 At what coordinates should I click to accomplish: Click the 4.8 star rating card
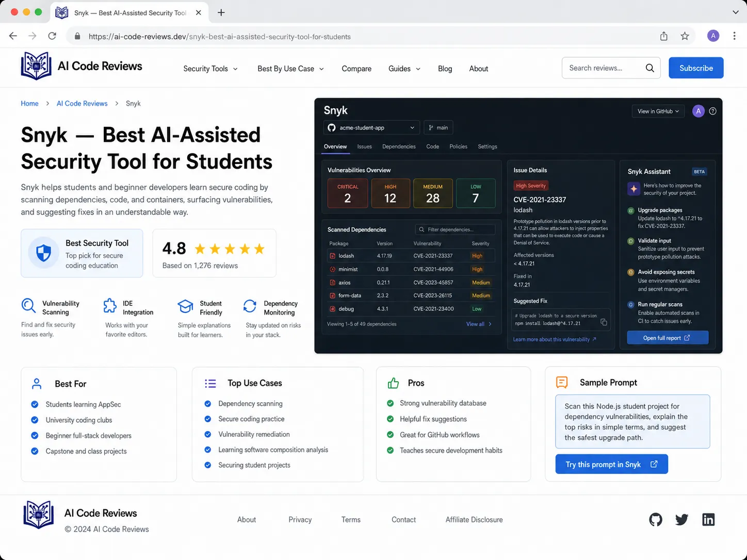click(x=214, y=253)
